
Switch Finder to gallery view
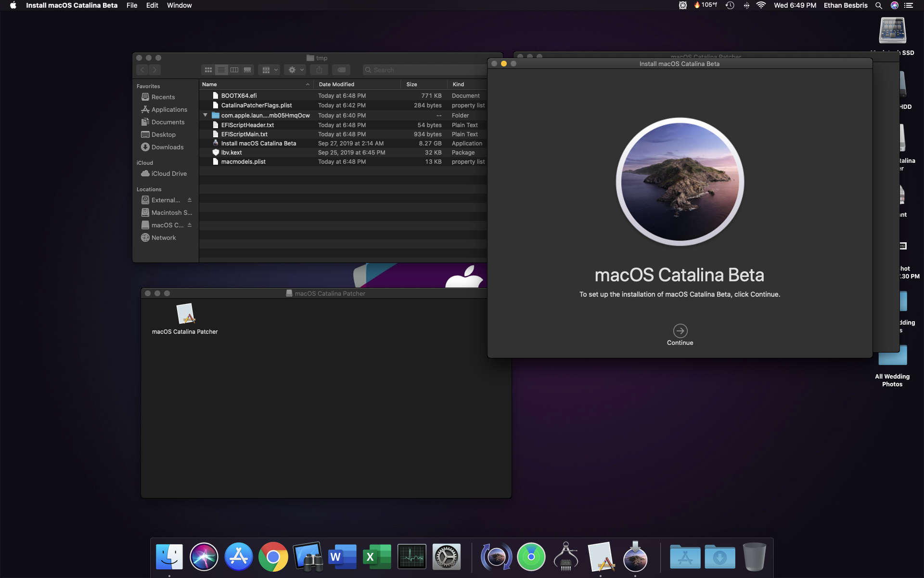247,70
